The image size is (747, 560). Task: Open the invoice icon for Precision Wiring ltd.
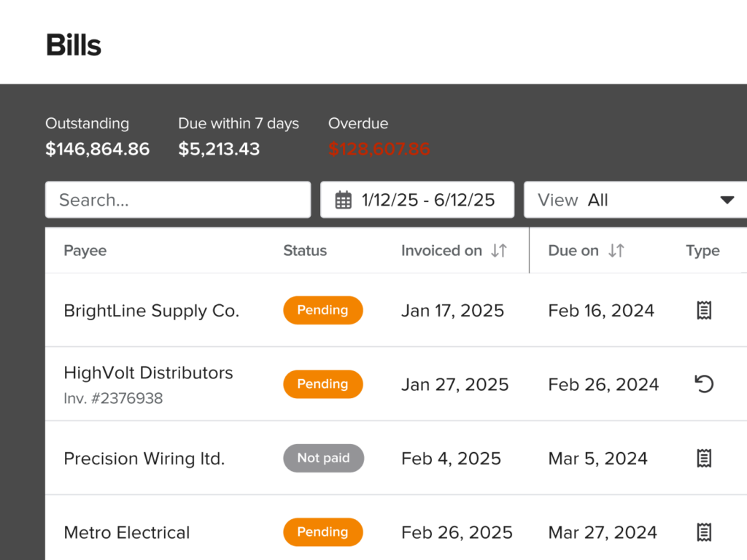(703, 458)
